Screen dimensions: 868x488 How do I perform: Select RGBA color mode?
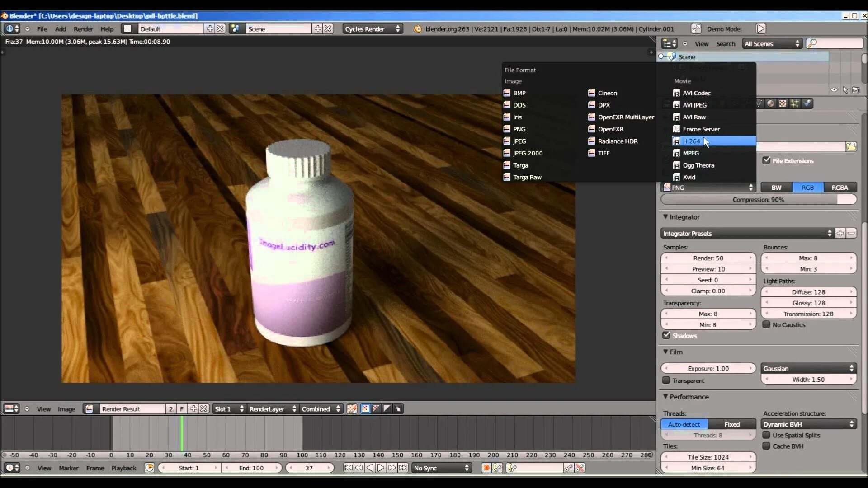pos(840,188)
